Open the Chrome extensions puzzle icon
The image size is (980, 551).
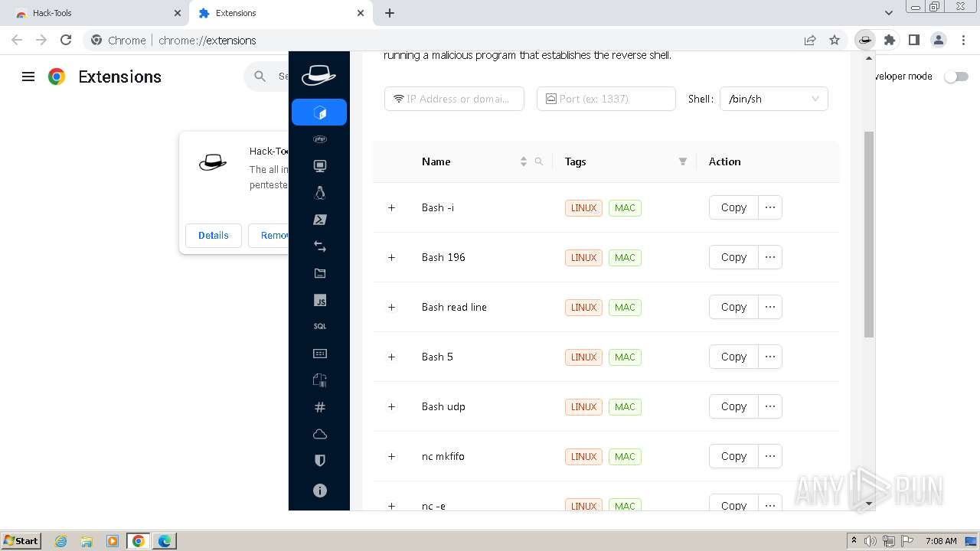(x=890, y=40)
